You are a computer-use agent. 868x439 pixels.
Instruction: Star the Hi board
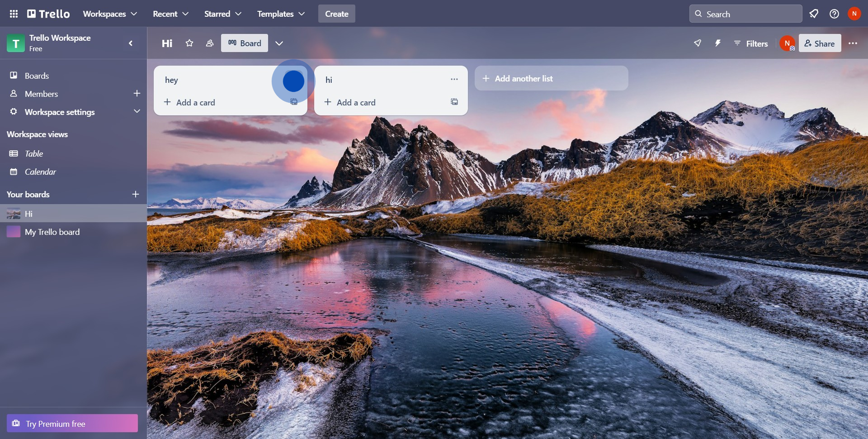[189, 43]
